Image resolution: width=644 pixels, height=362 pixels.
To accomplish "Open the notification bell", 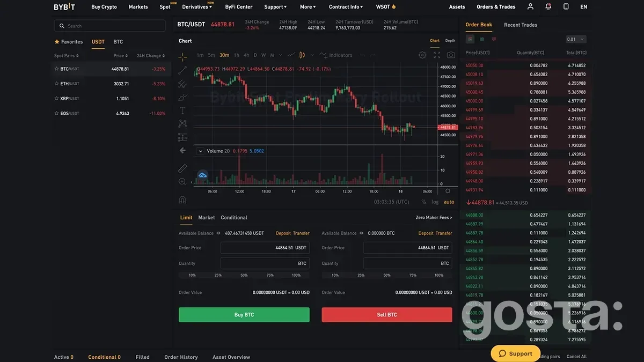I will click(x=548, y=6).
